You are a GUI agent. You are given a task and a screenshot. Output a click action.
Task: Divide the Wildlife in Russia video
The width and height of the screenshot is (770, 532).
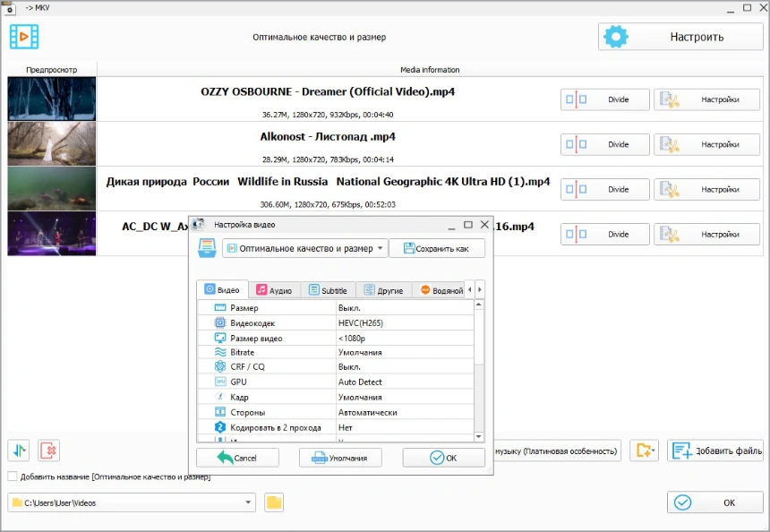pos(605,189)
